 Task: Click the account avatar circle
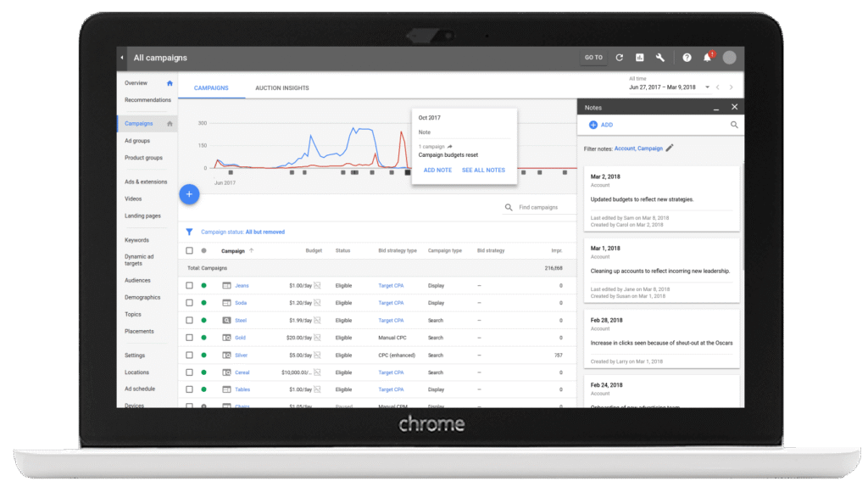pyautogui.click(x=730, y=57)
